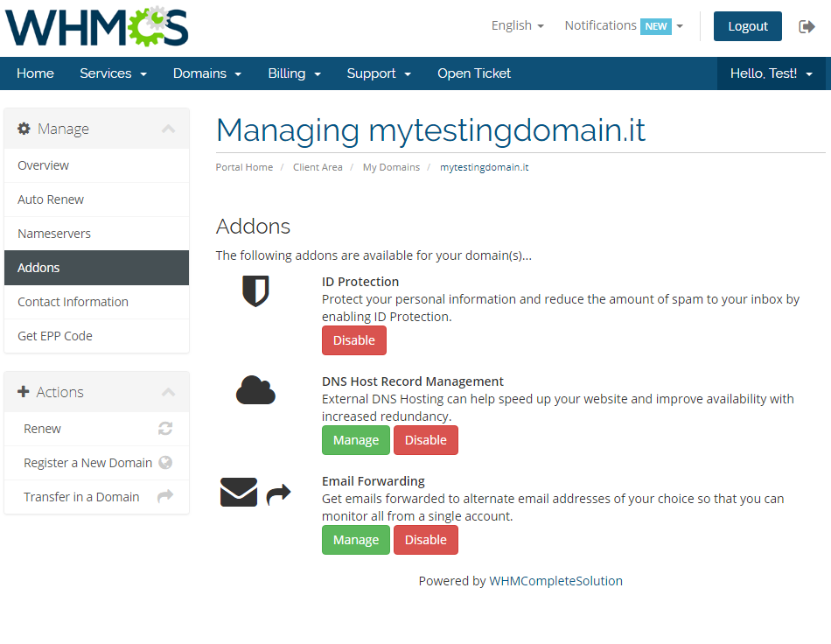831x644 pixels.
Task: Click the Email Forwarding forward arrow icon
Action: coord(279,494)
